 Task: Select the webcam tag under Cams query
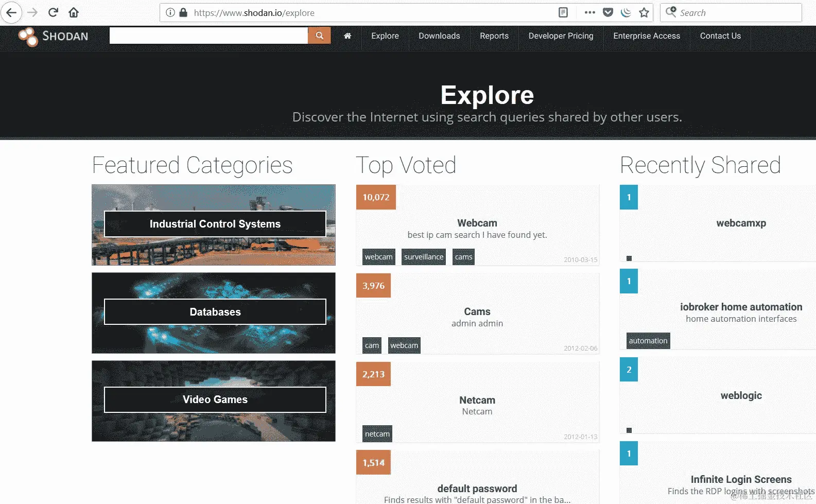pos(404,345)
